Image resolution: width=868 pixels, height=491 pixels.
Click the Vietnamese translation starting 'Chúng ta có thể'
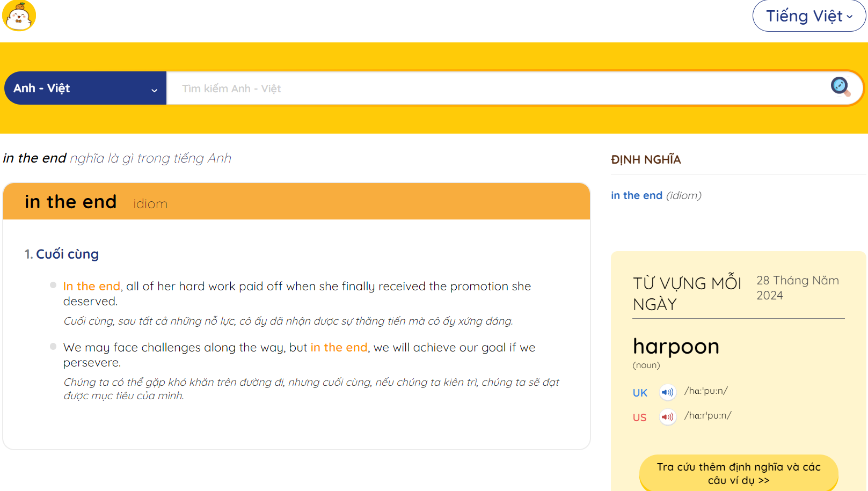tap(311, 389)
